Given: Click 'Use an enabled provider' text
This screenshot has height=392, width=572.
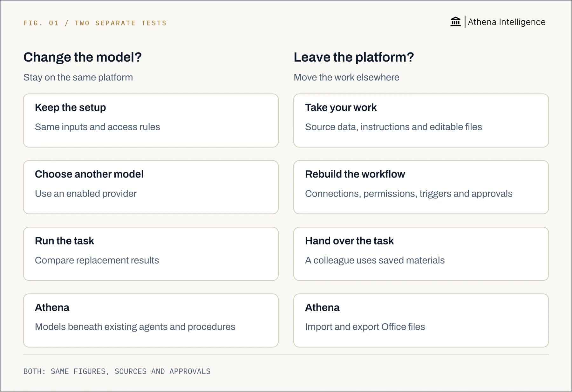Looking at the screenshot, I should [86, 194].
